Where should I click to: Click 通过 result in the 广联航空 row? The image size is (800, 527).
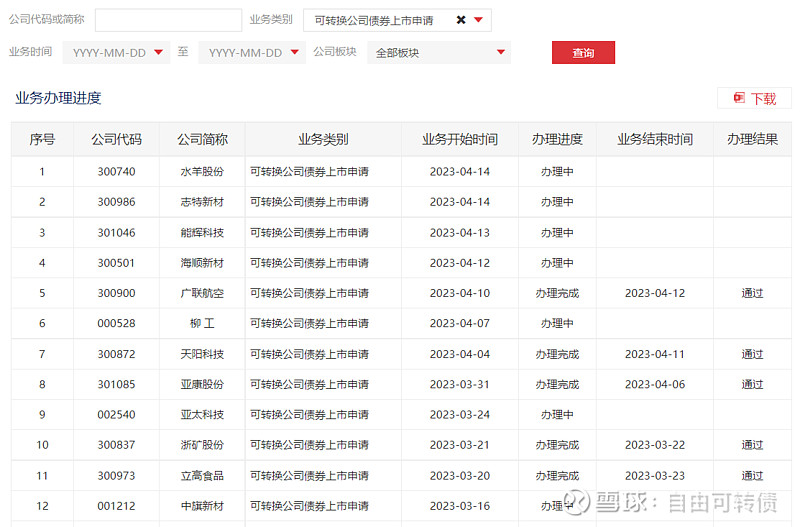[752, 293]
